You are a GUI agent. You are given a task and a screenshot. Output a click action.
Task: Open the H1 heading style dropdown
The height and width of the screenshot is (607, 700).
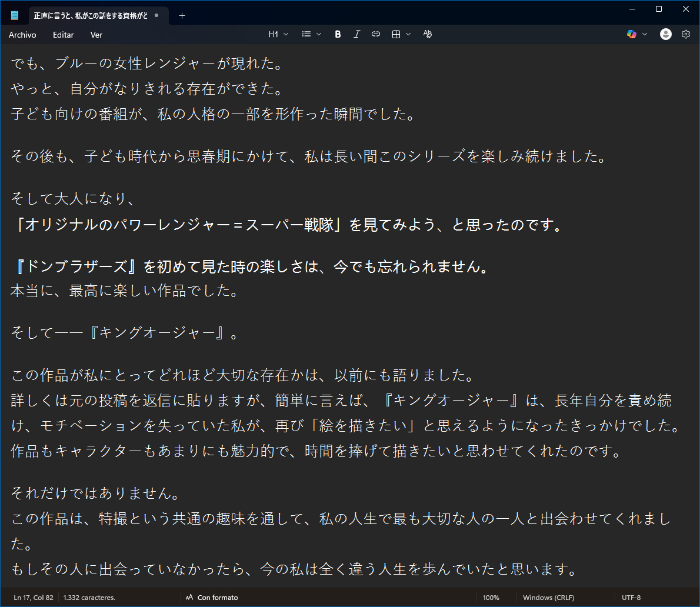pyautogui.click(x=278, y=34)
